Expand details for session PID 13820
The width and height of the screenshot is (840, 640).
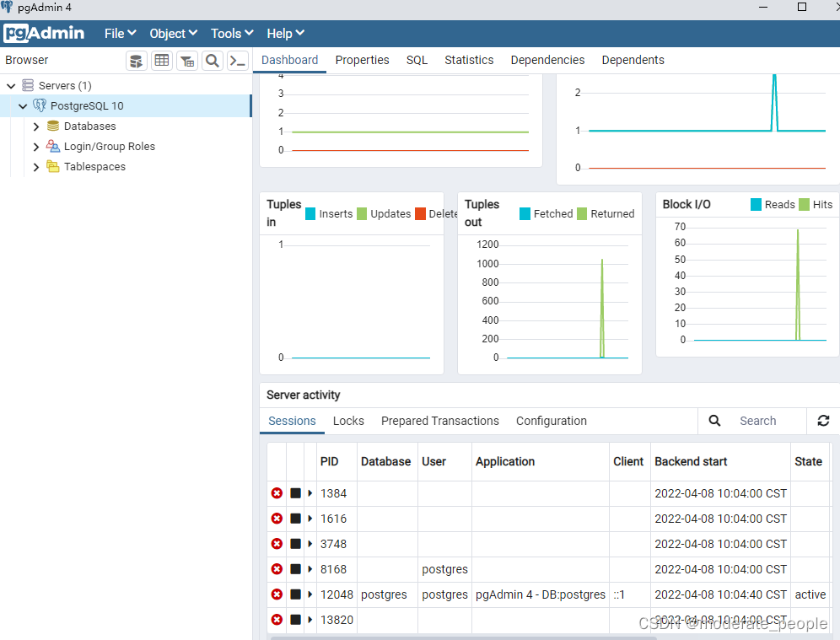(310, 619)
